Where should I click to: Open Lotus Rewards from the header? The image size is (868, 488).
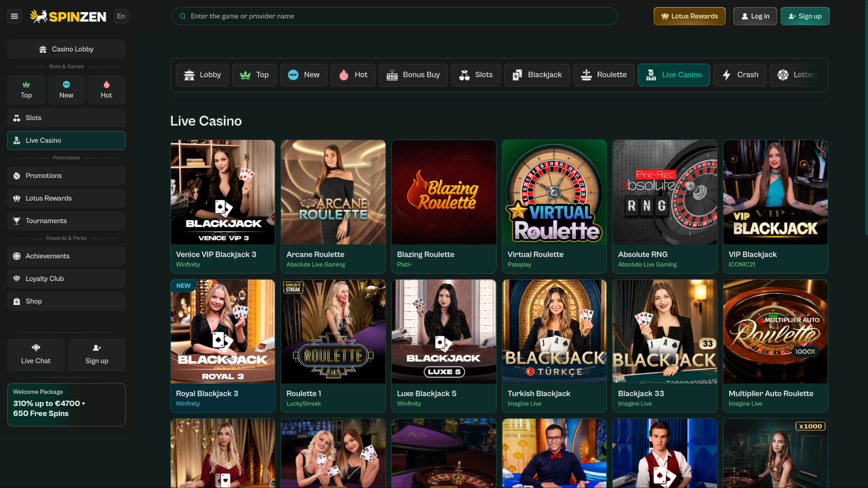pyautogui.click(x=689, y=16)
